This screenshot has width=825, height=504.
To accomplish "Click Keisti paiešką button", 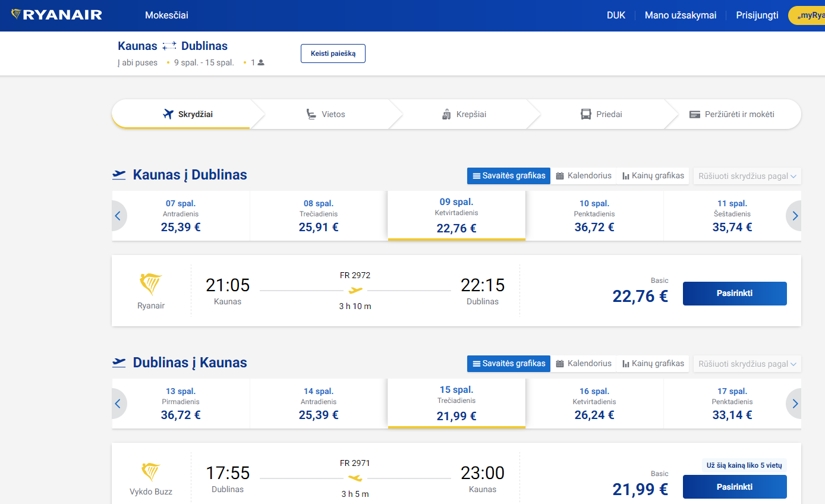I will 333,53.
